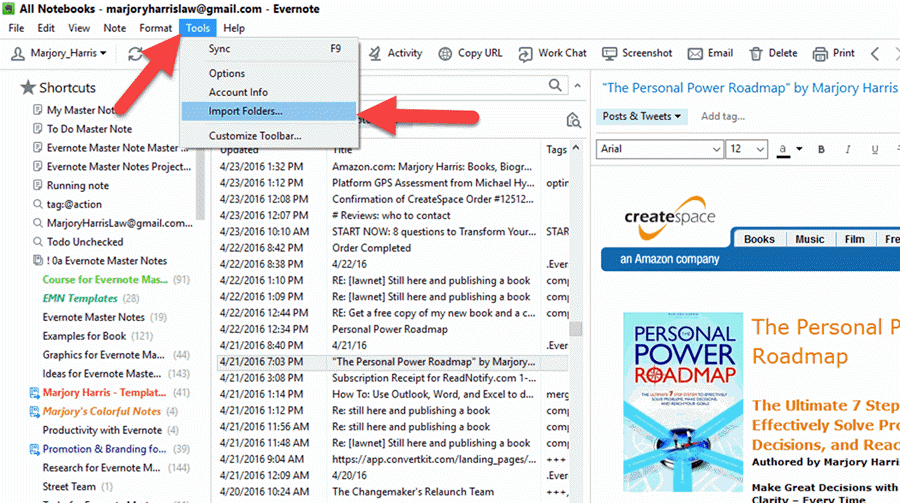Select Import Folders from the Tools menu
Screen dimensions: 900x503
coord(269,111)
